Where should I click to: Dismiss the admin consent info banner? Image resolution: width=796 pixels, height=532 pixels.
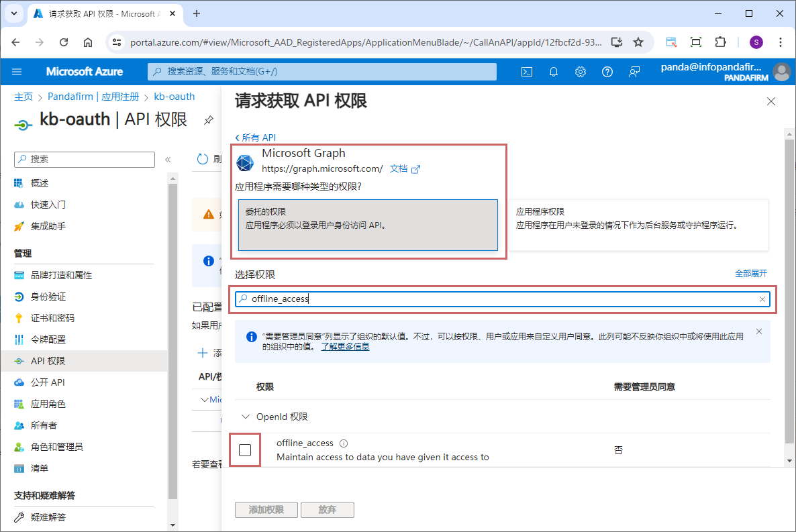759,331
